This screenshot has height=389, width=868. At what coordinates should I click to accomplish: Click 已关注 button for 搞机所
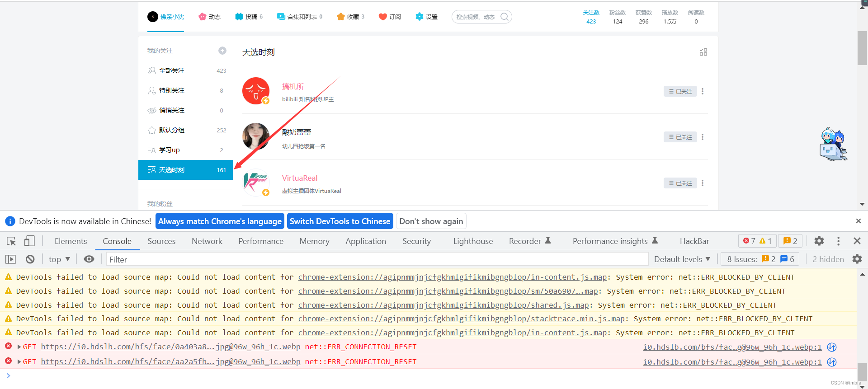point(680,91)
